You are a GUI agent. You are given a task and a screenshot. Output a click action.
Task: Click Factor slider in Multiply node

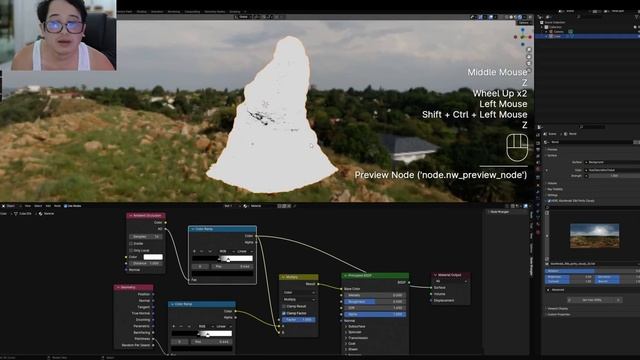tap(299, 320)
